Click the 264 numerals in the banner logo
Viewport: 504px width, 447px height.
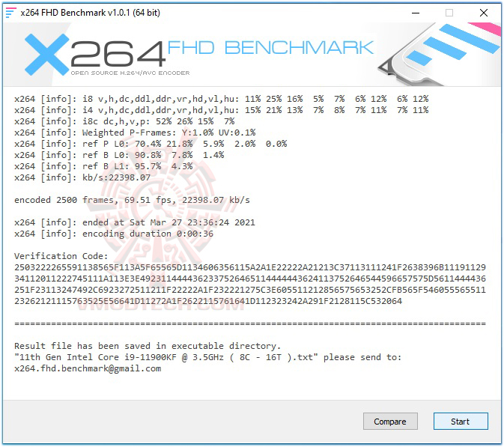tap(118, 54)
